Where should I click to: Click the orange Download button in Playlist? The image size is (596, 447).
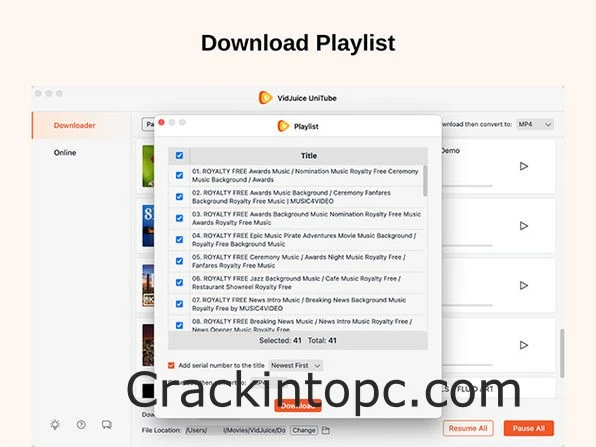298,406
